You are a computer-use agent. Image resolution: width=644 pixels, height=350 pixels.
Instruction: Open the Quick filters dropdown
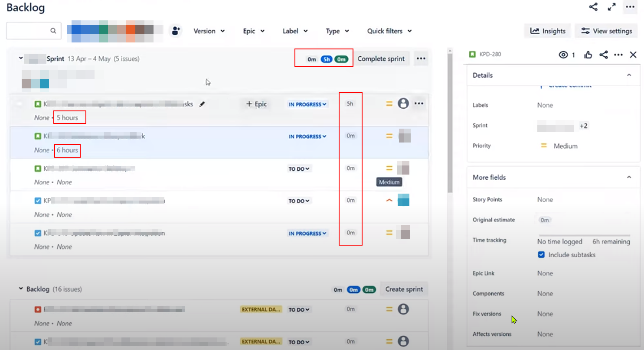(x=389, y=31)
